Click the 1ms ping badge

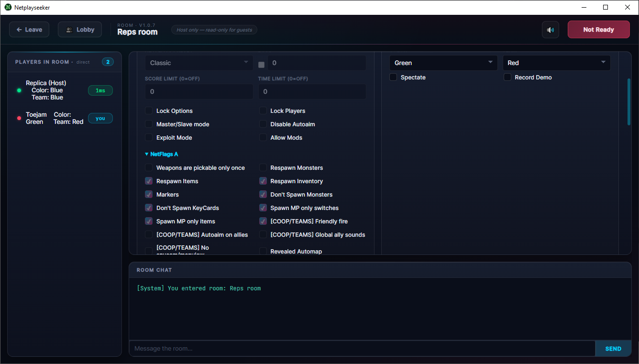point(100,90)
